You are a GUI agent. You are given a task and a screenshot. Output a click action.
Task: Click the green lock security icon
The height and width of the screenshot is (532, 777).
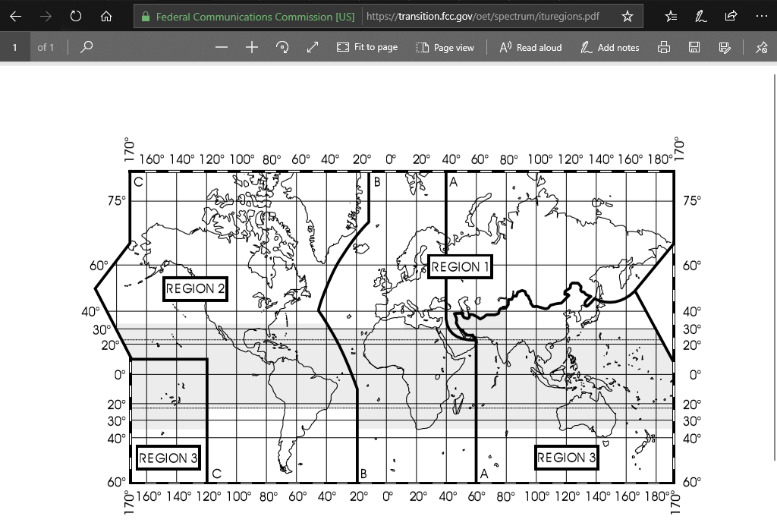(x=146, y=17)
